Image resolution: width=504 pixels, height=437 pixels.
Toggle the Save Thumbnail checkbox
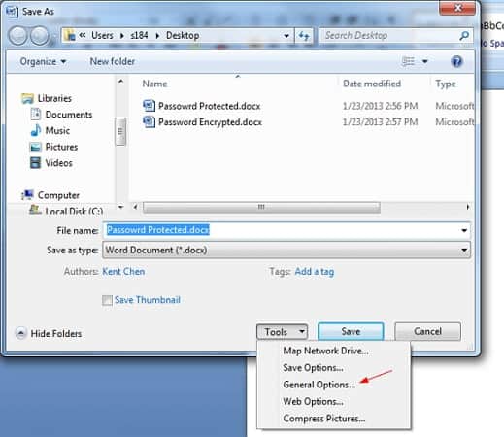pos(107,300)
